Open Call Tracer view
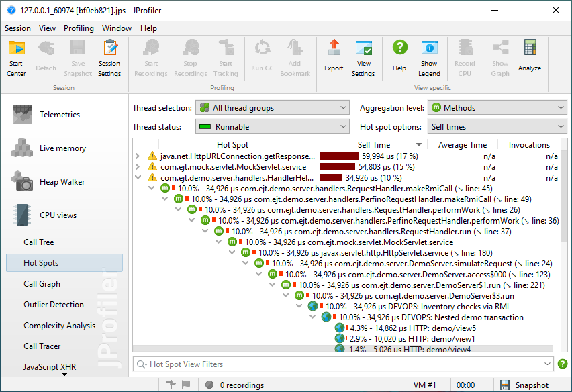 pyautogui.click(x=42, y=346)
